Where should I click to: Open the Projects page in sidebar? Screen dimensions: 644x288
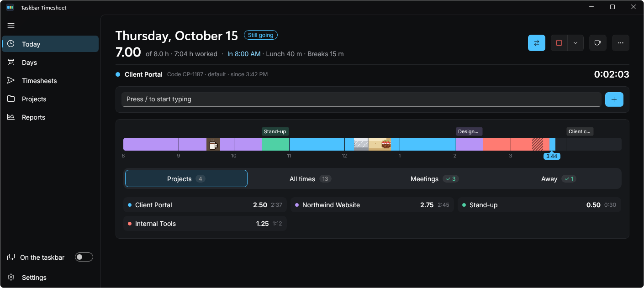[x=50, y=99]
